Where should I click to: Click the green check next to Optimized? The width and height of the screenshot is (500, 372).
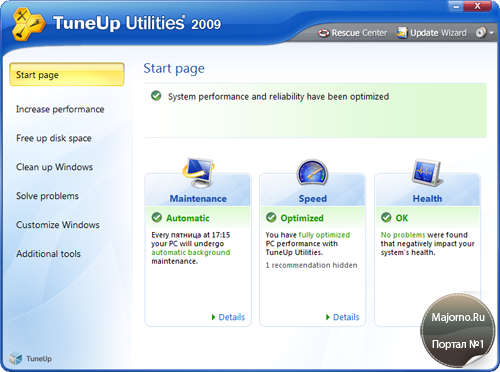pos(271,218)
